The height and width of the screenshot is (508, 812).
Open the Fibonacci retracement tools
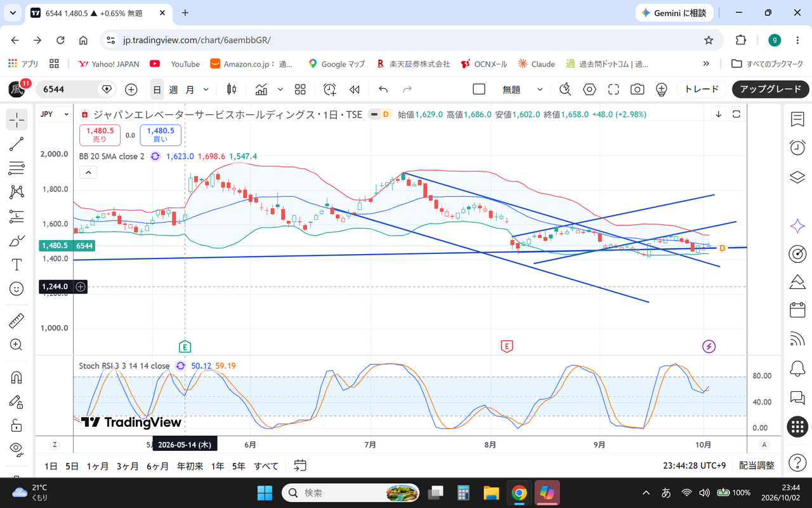16,168
